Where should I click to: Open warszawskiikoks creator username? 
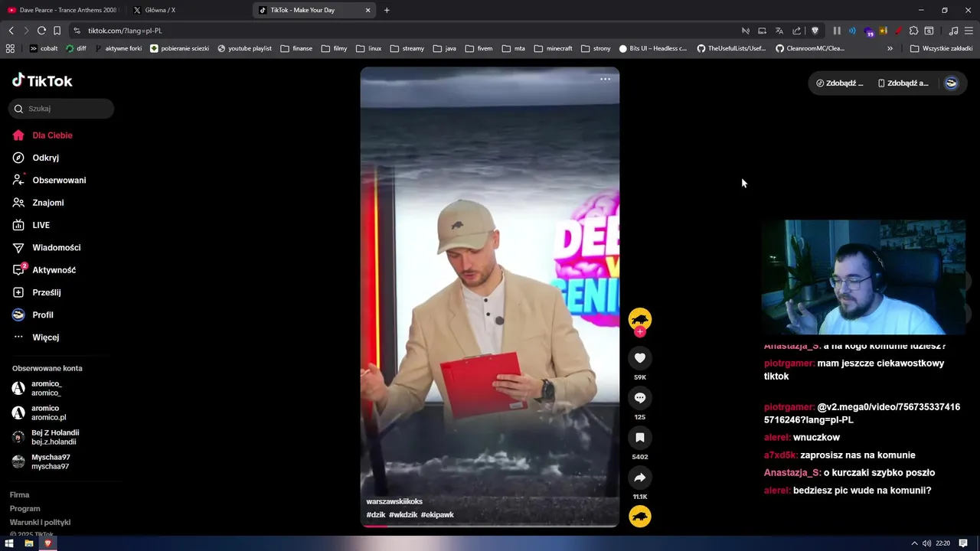point(394,501)
